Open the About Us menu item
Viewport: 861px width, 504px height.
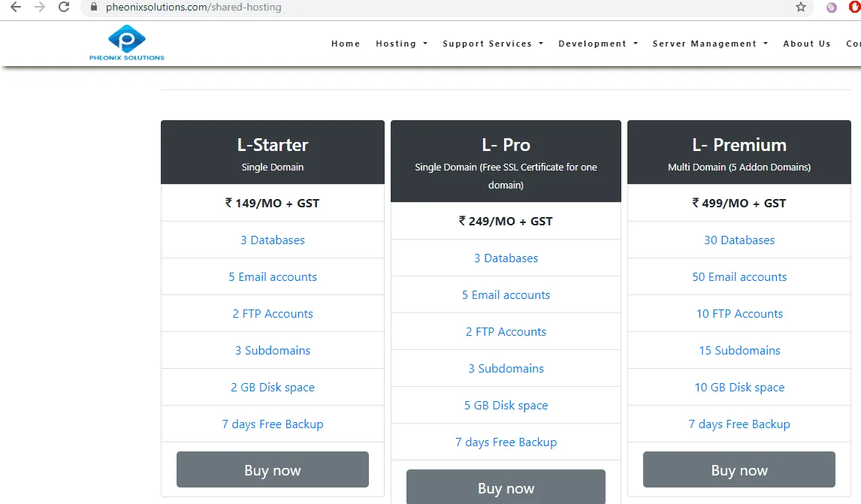[x=806, y=44]
